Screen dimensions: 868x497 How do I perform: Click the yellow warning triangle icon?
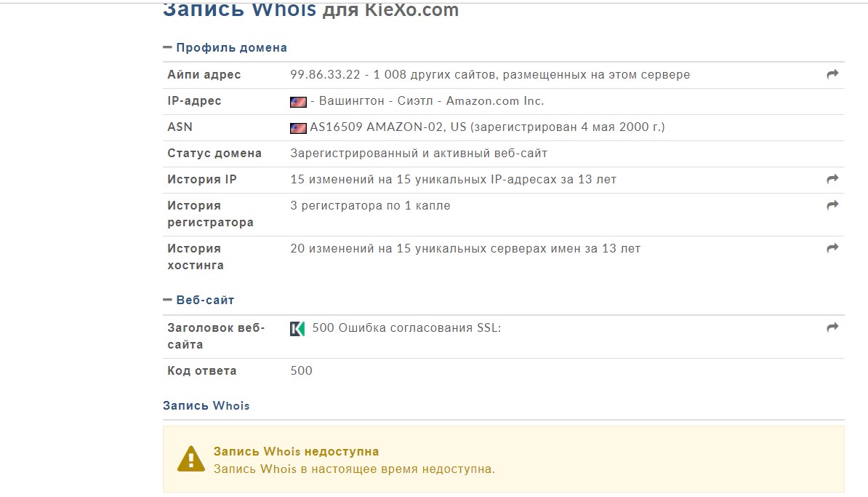[191, 459]
